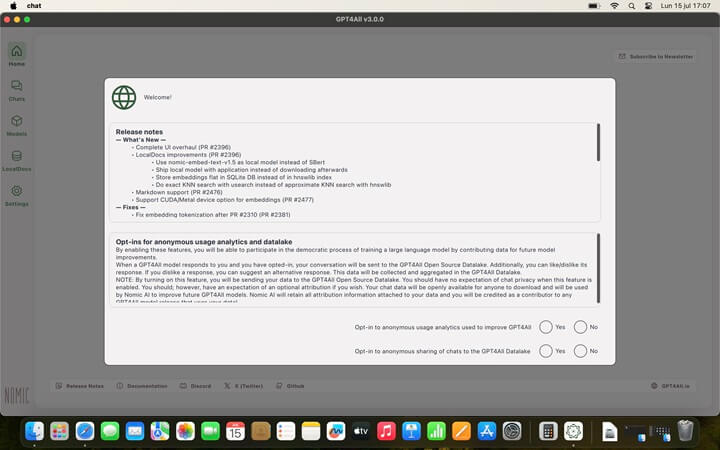The width and height of the screenshot is (720, 450).
Task: Open Wi-Fi status in the menu bar
Action: click(x=614, y=6)
